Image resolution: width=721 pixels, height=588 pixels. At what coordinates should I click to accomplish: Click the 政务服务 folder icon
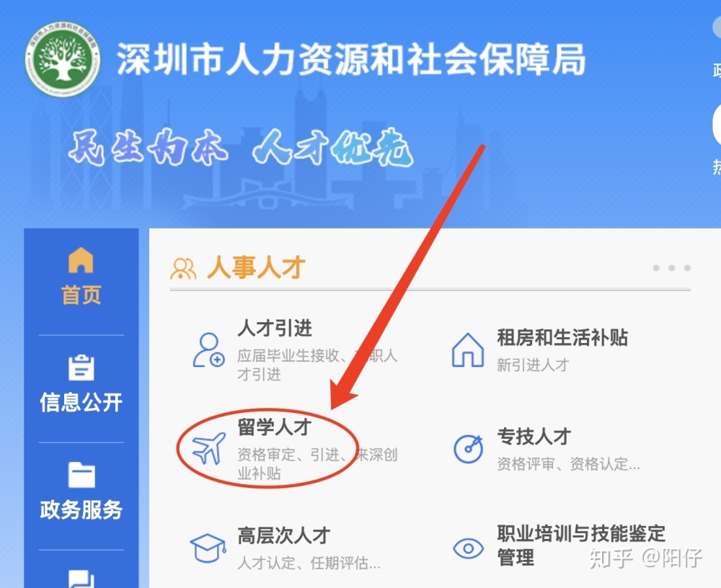click(81, 474)
